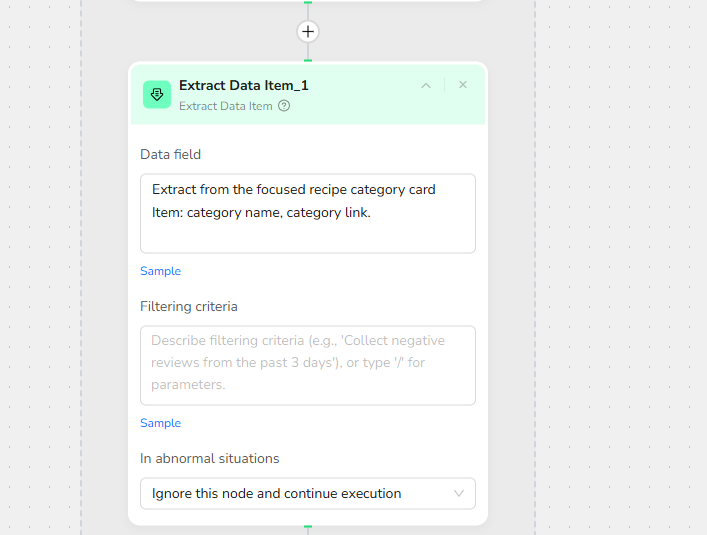Click the node's top connector handle
The image size is (707, 535).
[308, 61]
